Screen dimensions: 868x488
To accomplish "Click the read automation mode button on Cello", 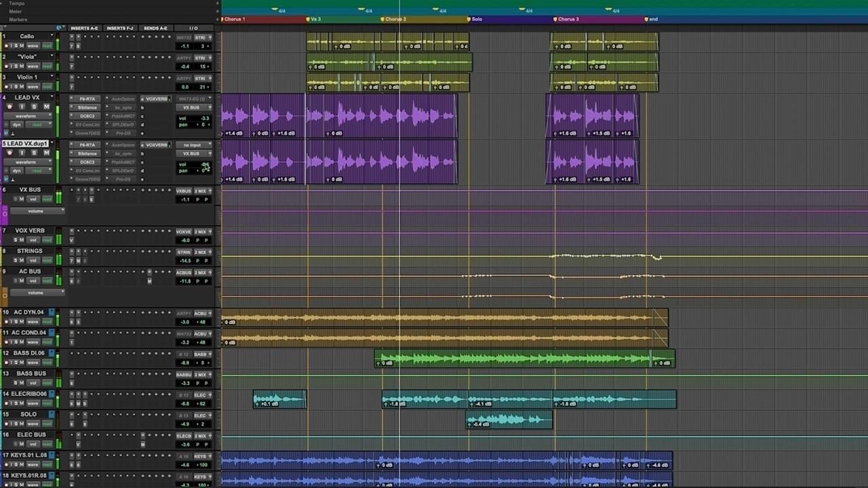I will [46, 45].
